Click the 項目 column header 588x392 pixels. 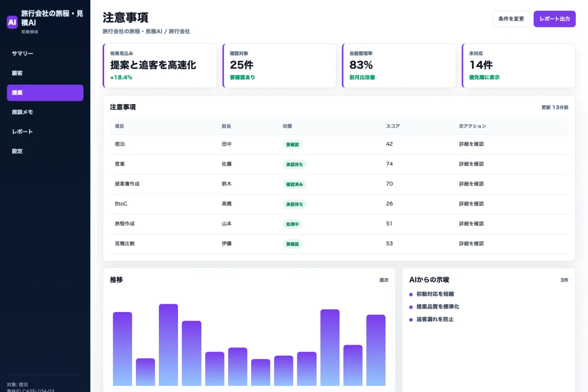tap(119, 126)
